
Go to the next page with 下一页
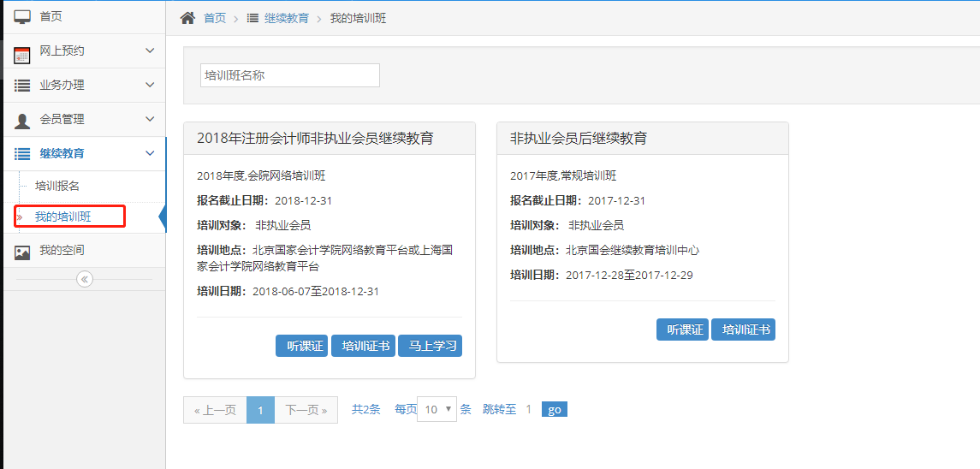(306, 410)
